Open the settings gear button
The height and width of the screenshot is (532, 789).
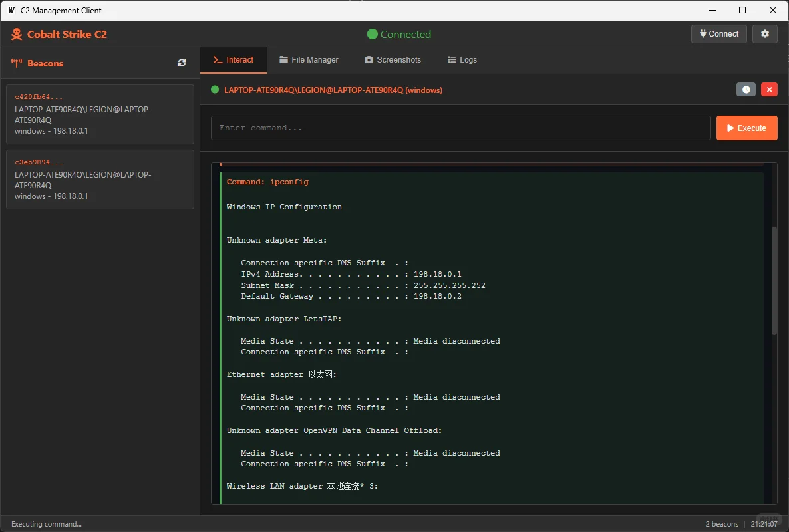765,34
